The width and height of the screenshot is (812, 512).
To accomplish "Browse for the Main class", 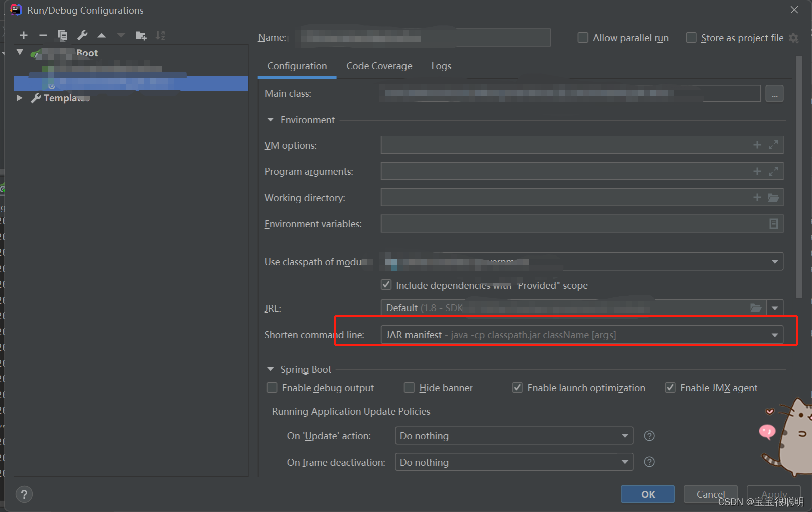I will pyautogui.click(x=774, y=93).
